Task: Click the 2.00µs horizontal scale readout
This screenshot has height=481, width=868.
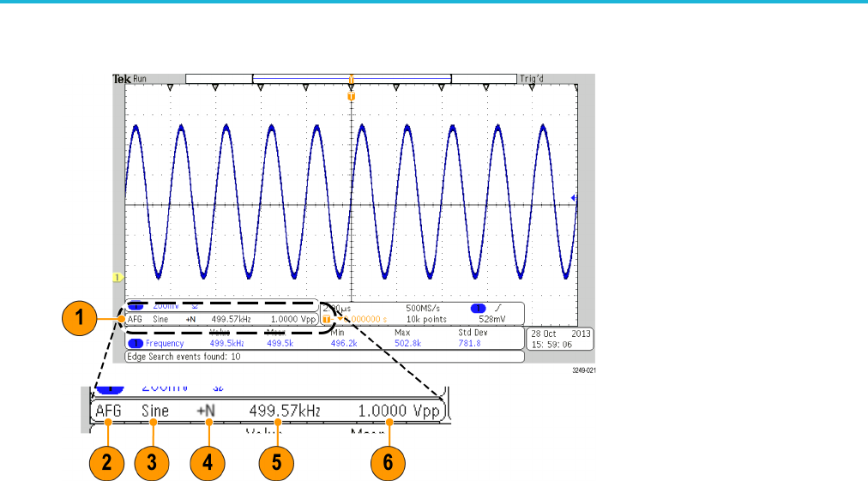Action: tap(336, 309)
